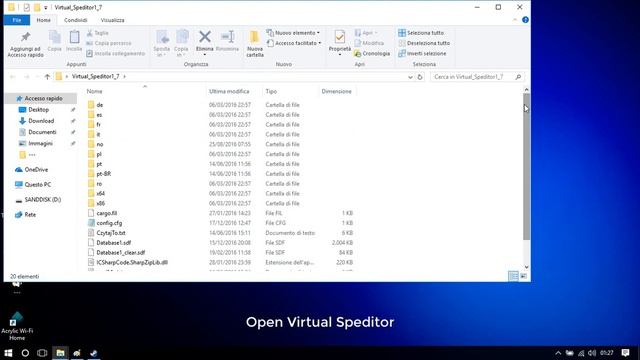
Task: Click the navigate back arrow
Action: tap(13, 77)
